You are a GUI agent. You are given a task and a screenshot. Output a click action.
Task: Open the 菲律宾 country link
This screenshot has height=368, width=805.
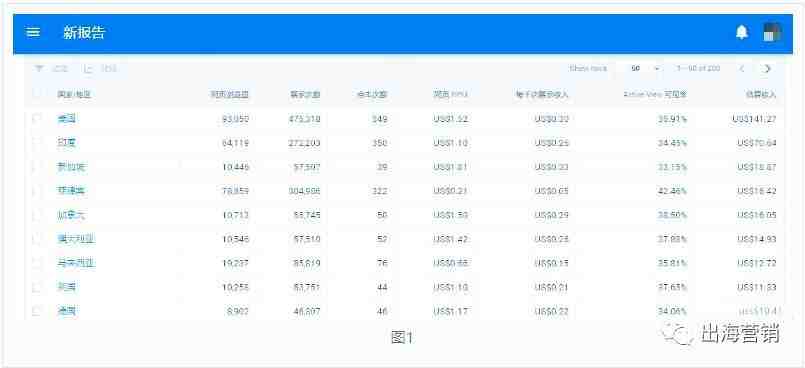tap(71, 191)
